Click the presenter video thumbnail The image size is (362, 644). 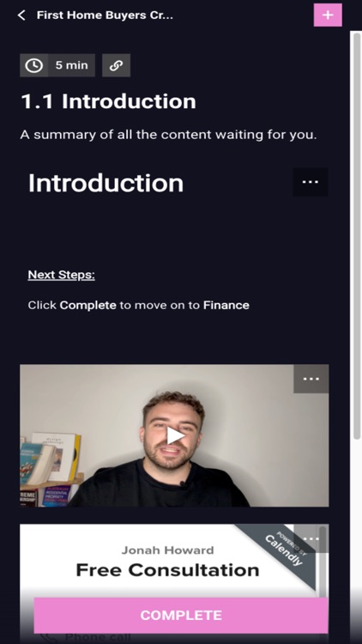coord(174,435)
